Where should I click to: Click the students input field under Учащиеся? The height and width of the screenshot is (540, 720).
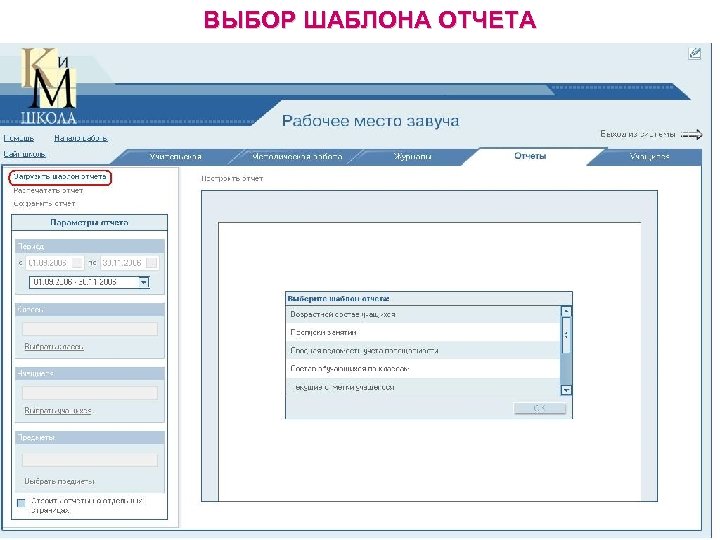tap(90, 393)
